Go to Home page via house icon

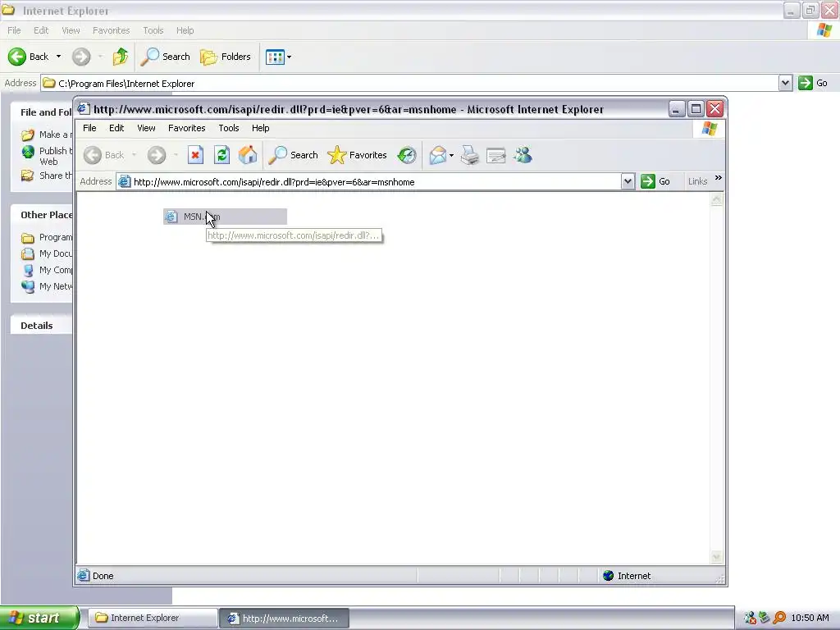tap(248, 155)
